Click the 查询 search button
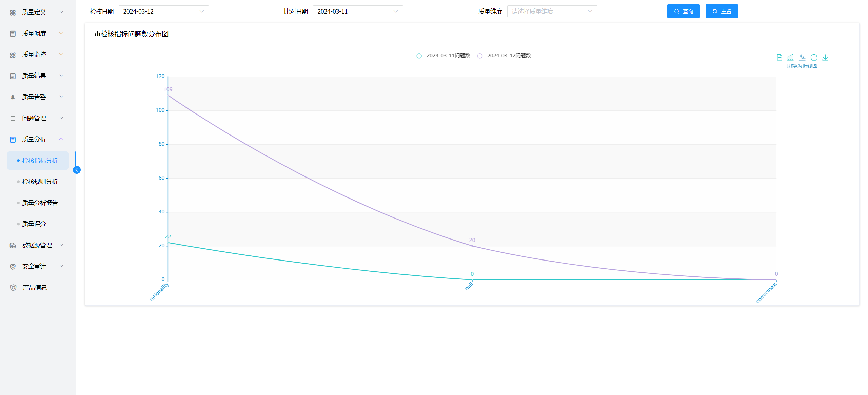This screenshot has width=868, height=395. (683, 11)
